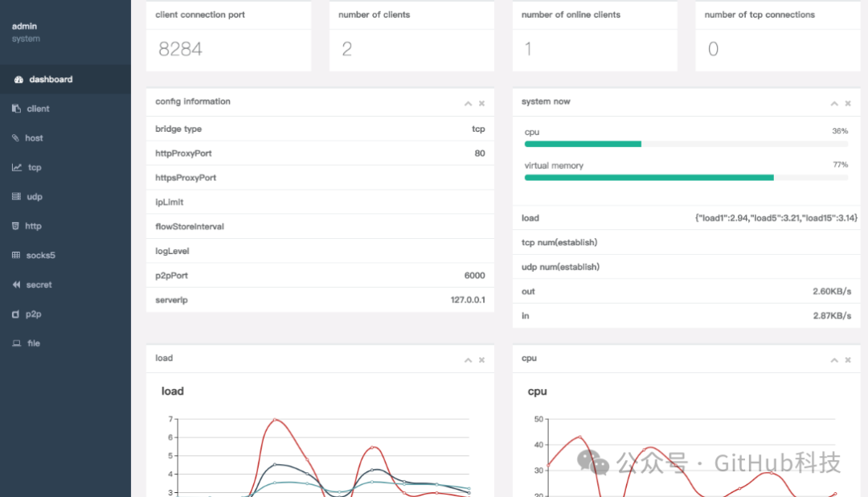Click the tcp chart icon
Viewport: 868px width, 497px height.
[x=17, y=167]
